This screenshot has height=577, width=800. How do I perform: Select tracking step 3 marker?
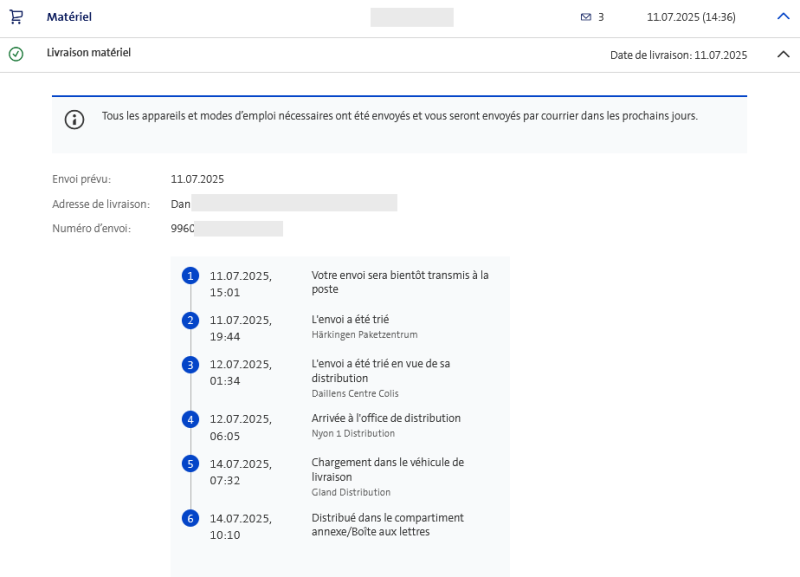[x=190, y=364]
